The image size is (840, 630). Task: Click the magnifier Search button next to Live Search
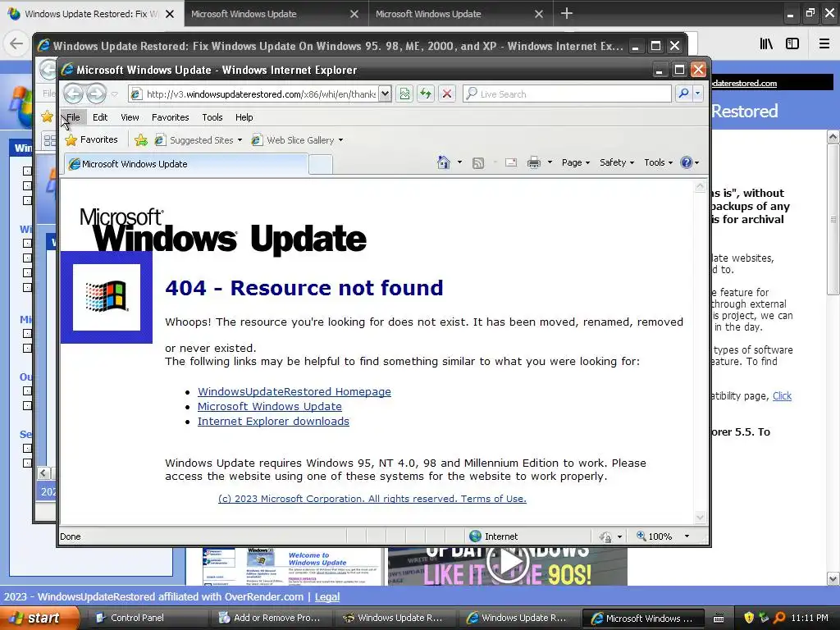683,94
